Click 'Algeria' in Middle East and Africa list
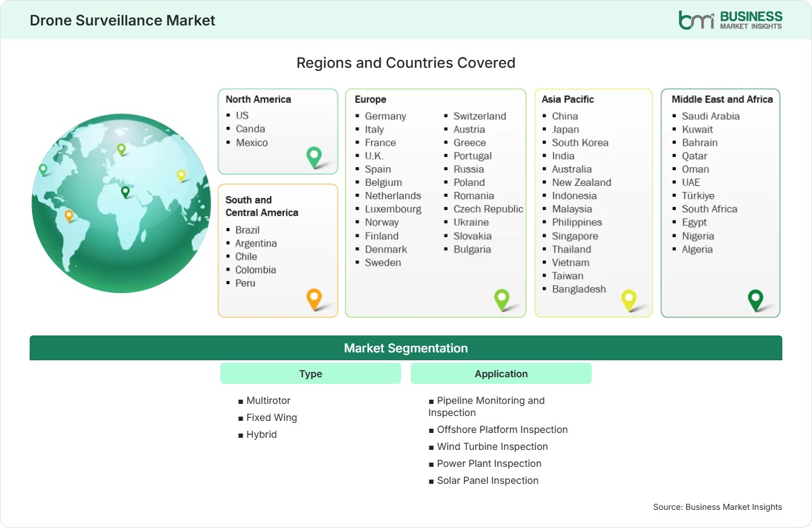 coord(698,249)
